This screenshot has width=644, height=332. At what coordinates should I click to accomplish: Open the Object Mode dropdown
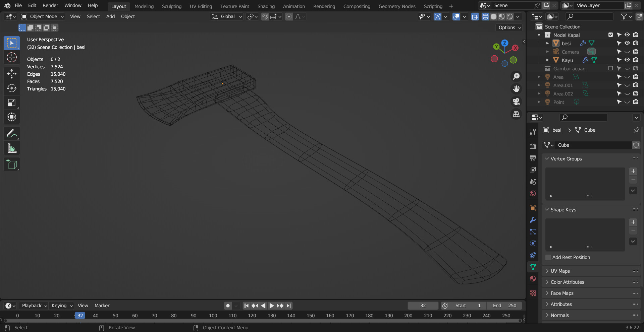click(x=42, y=16)
